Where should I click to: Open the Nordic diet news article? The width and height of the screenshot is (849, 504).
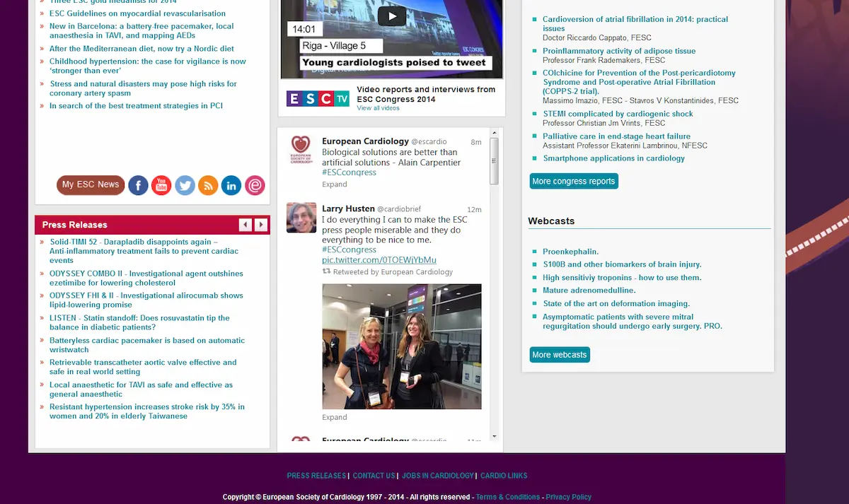pos(141,49)
